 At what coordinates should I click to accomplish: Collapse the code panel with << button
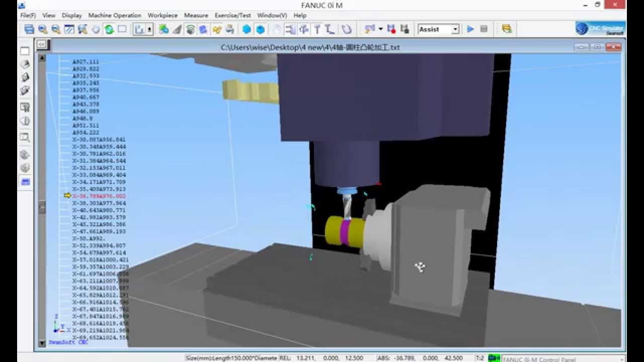tap(42, 44)
